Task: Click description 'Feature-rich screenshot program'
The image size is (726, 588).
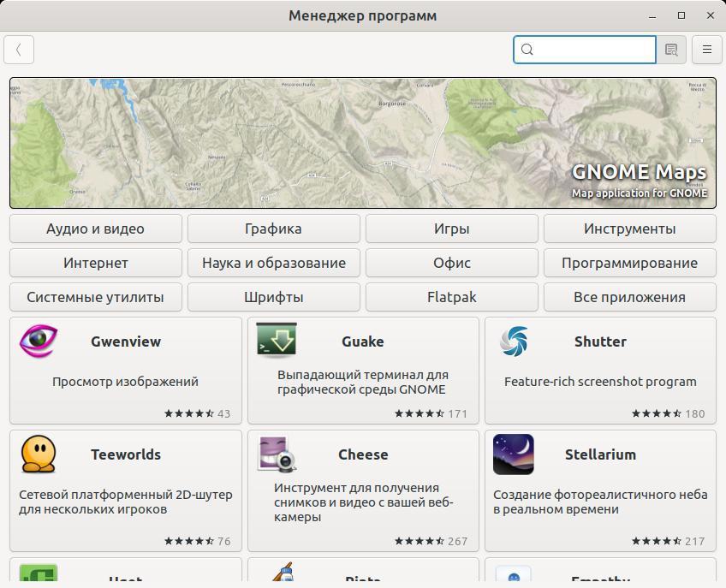Action: coord(600,382)
